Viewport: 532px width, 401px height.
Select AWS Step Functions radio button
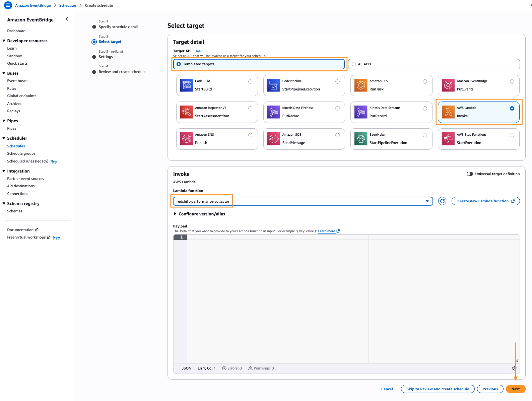(512, 135)
